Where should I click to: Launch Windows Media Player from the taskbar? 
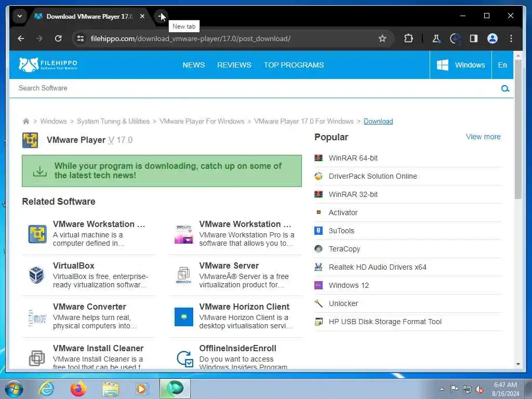pos(141,389)
